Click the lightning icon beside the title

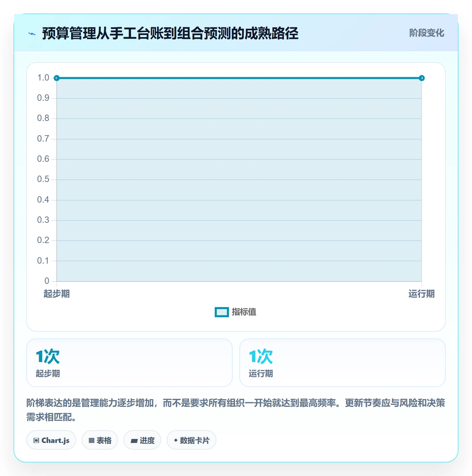point(32,34)
